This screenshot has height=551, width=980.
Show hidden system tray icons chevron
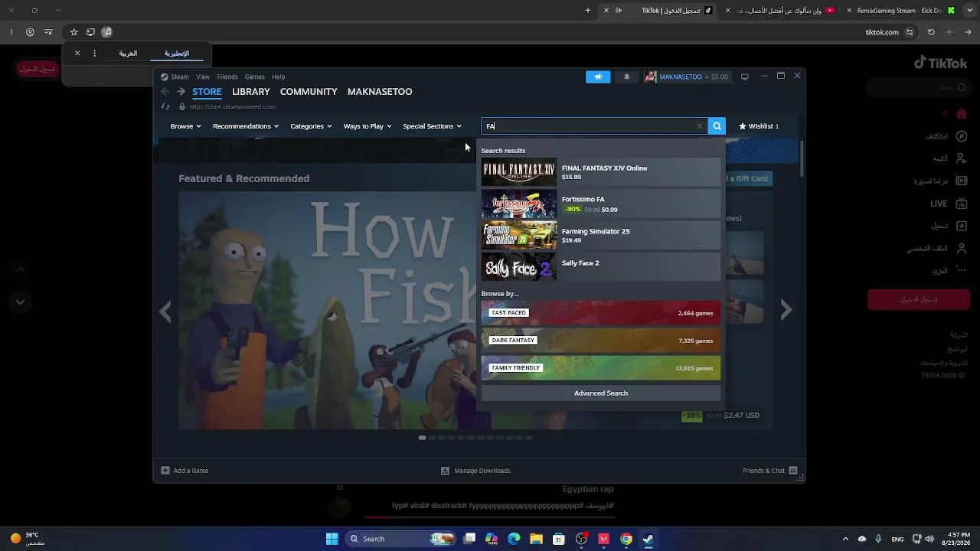[845, 539]
